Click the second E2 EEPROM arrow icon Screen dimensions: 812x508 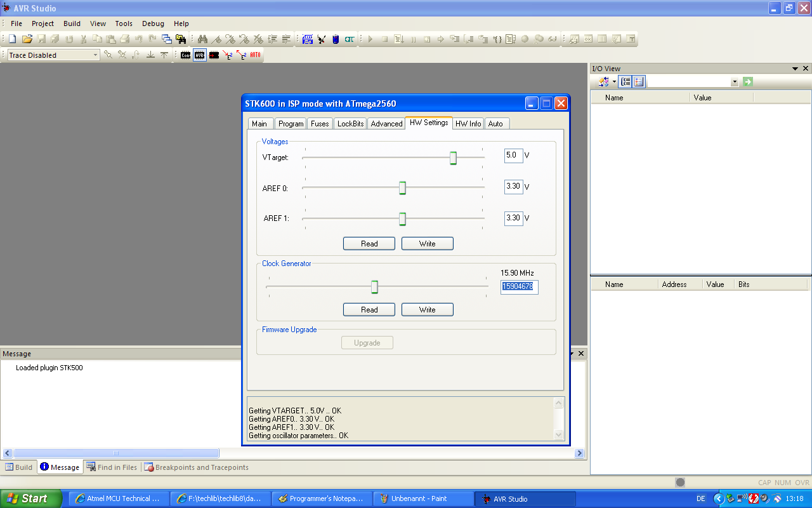(242, 55)
